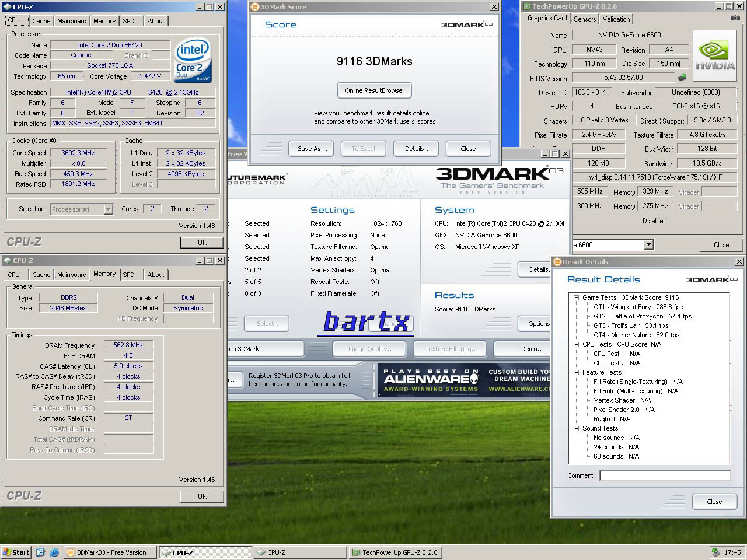
Task: Switch to Sensors tab in GPU-Z
Action: 585,19
